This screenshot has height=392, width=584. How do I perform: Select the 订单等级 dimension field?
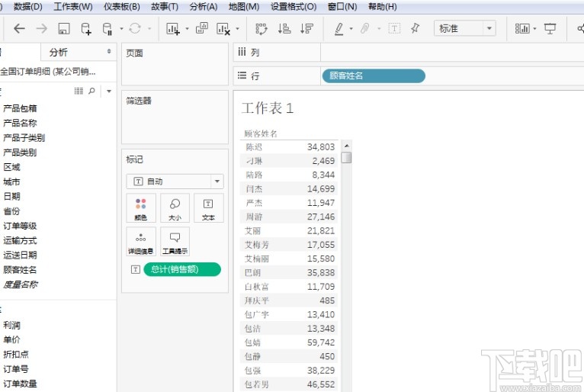pos(20,226)
